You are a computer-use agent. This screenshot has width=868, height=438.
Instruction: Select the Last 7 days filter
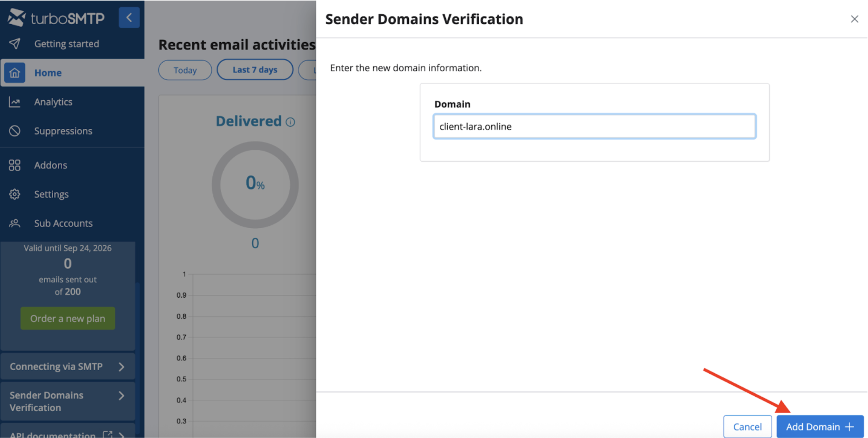255,70
